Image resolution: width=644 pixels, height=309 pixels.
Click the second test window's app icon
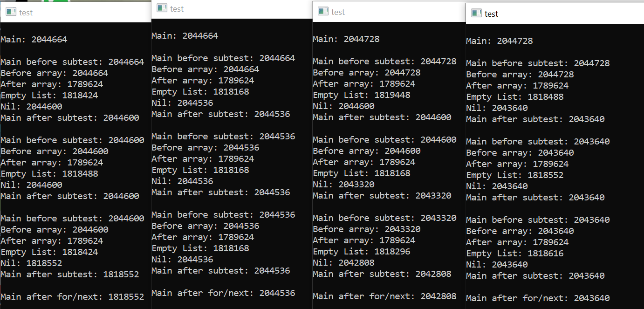point(162,8)
